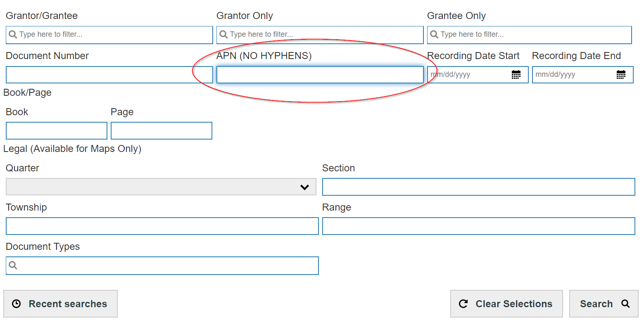Focus the Township input field
The width and height of the screenshot is (644, 320).
point(162,226)
